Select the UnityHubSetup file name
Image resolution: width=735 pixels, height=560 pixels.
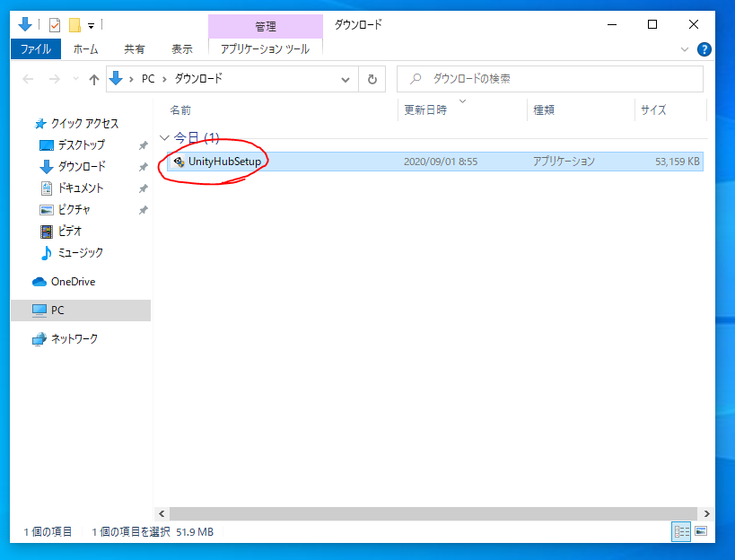point(224,162)
